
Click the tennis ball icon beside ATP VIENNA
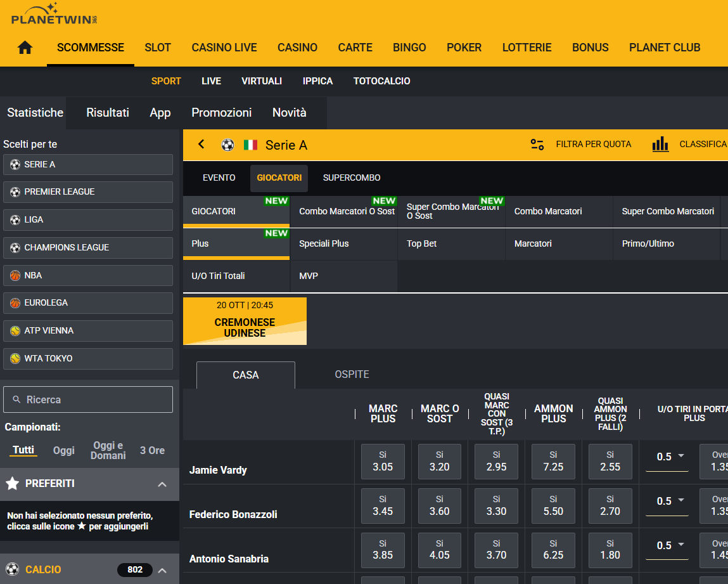[15, 331]
